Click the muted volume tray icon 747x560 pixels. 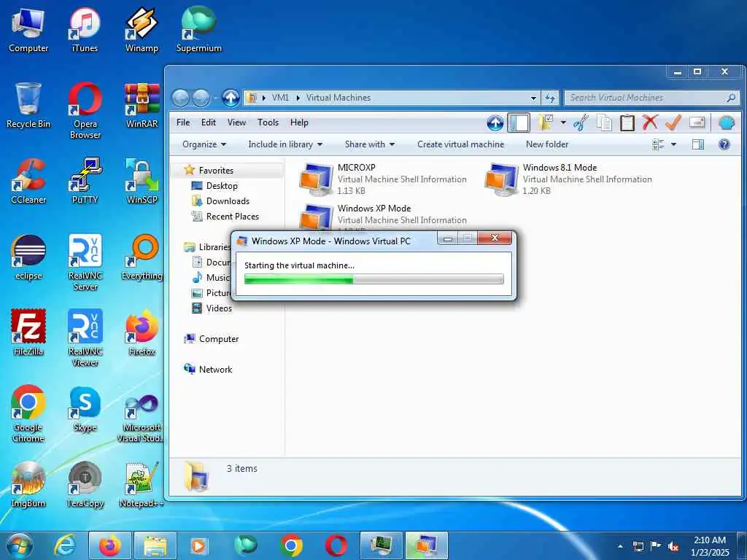(673, 546)
